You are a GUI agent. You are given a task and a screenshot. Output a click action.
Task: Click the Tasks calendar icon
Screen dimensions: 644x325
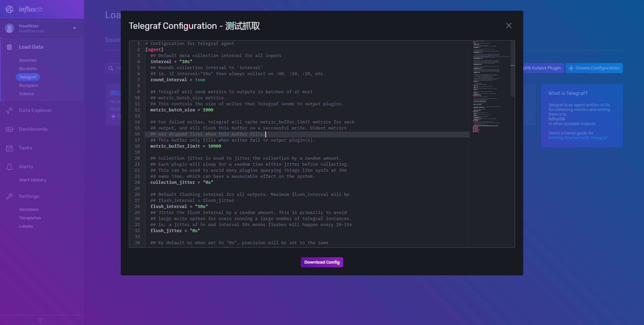coord(9,148)
